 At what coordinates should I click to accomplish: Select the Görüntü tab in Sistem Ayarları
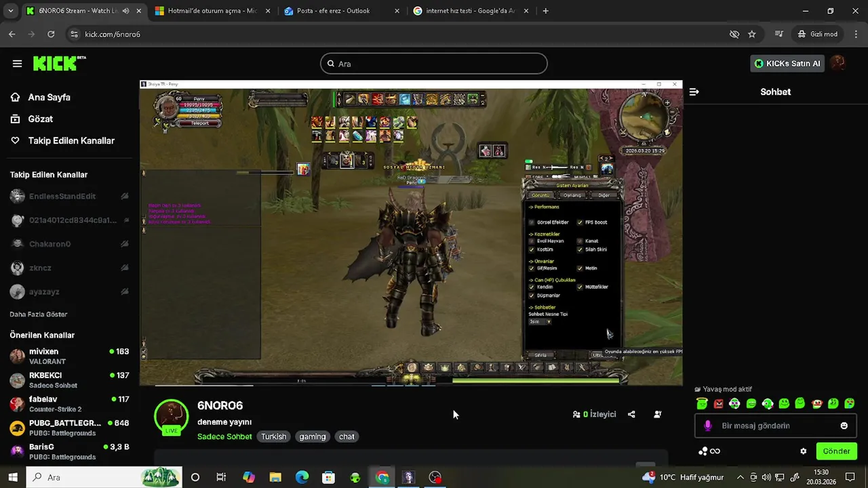(540, 195)
